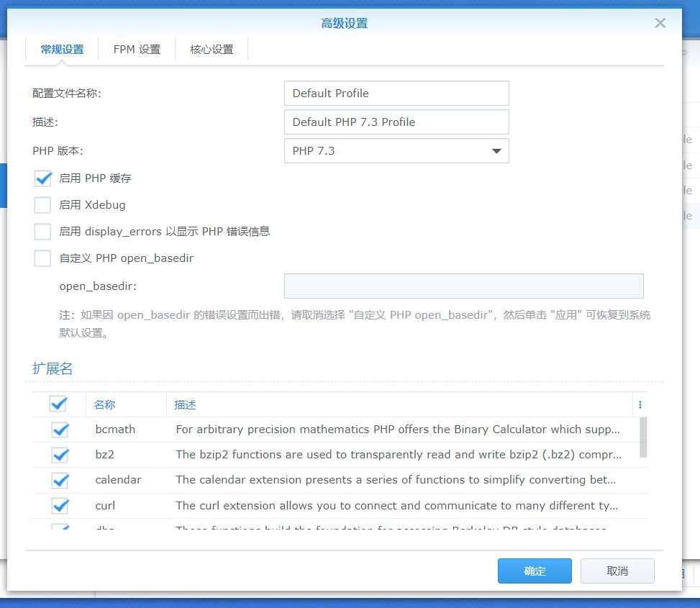
Task: Click the 取消 button
Action: click(x=617, y=571)
